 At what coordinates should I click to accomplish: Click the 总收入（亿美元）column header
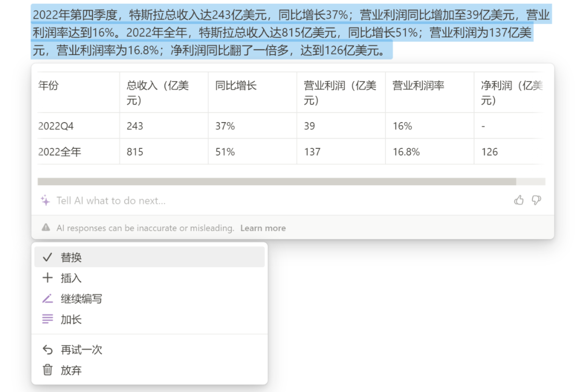(x=164, y=92)
